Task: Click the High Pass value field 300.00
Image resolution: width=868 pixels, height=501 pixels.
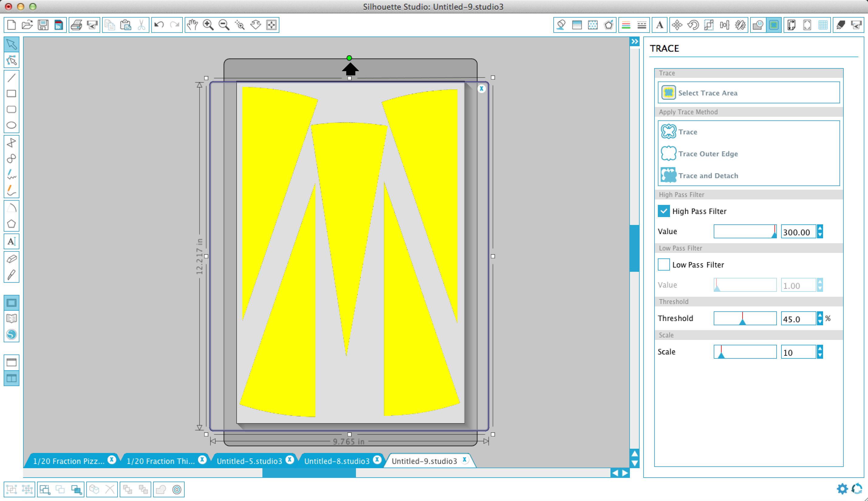Action: click(x=798, y=232)
